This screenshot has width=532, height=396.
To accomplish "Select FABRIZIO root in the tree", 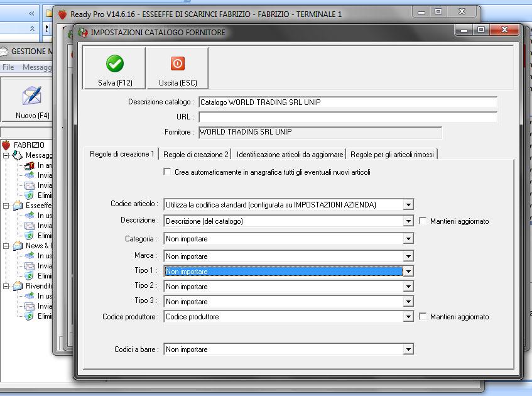I will coord(29,145).
